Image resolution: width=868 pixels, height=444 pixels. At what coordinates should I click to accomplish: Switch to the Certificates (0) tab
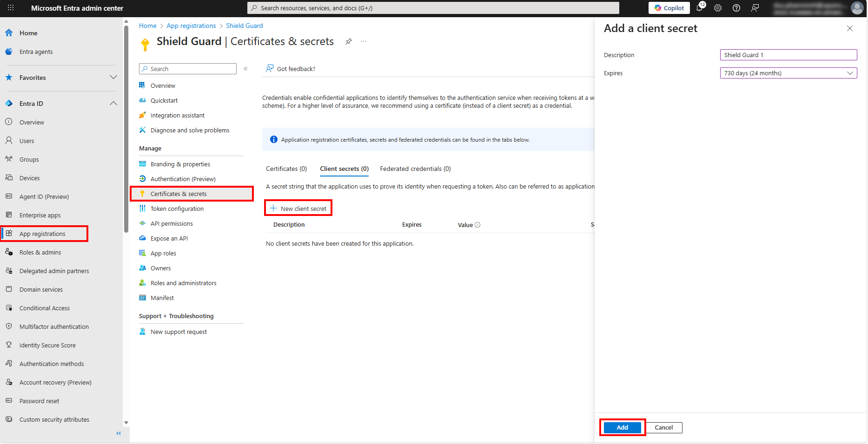(x=286, y=169)
